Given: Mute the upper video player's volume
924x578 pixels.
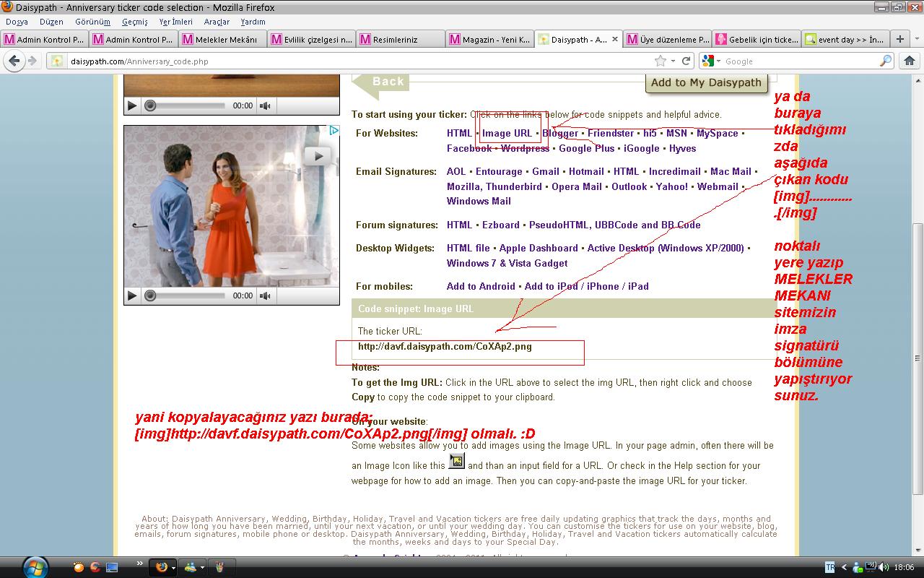Looking at the screenshot, I should [x=265, y=105].
